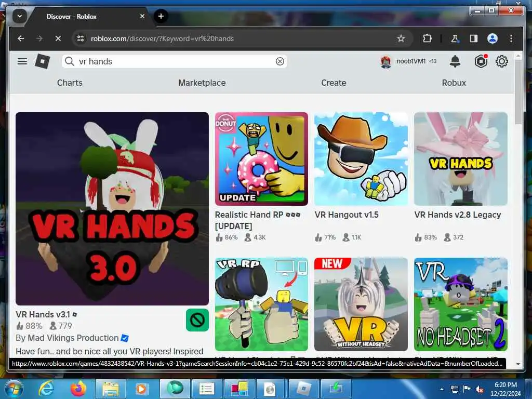Open the media player taskbar icon

(141, 389)
